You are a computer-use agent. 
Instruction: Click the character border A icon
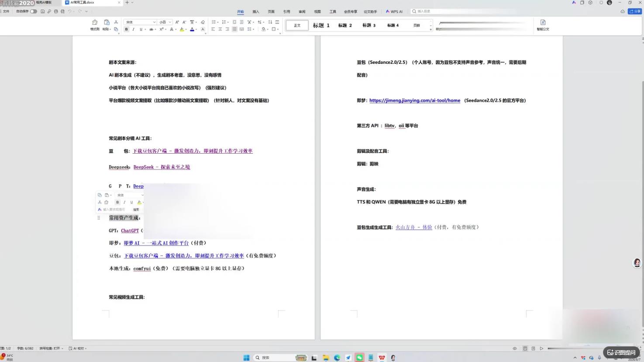point(203,29)
